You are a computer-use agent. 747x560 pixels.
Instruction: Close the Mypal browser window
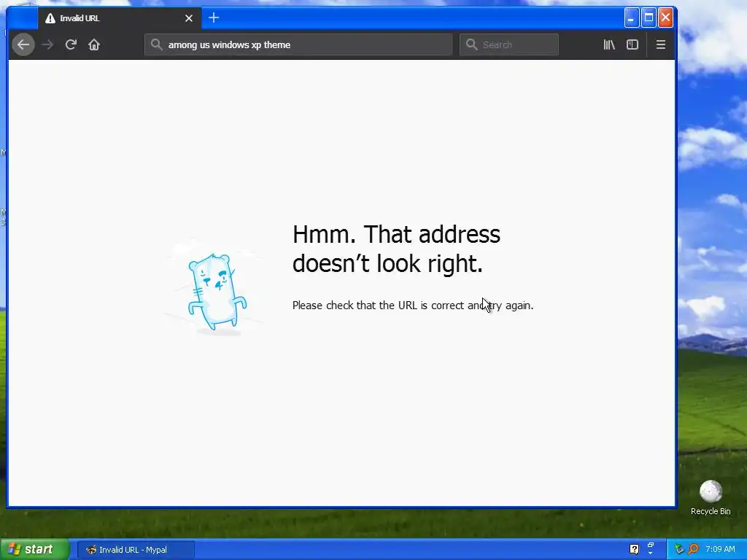click(665, 18)
